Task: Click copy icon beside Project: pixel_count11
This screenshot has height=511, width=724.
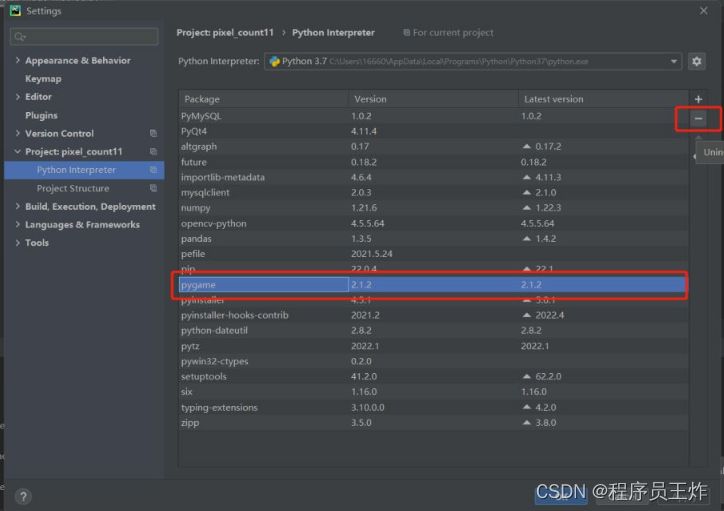Action: click(153, 151)
